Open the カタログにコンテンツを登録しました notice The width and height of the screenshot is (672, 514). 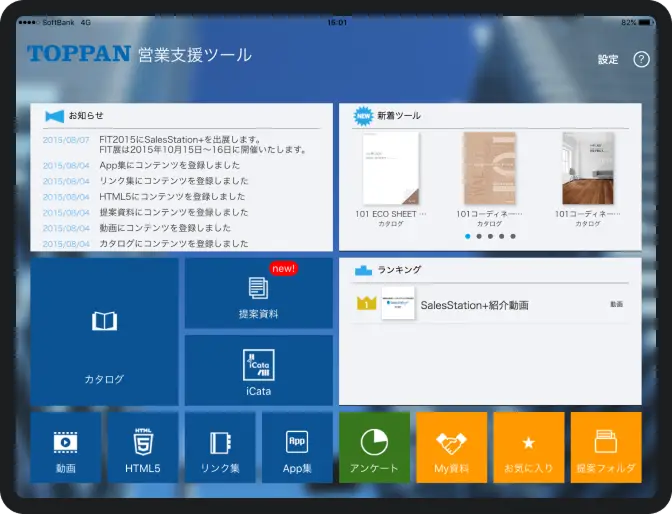(x=174, y=243)
